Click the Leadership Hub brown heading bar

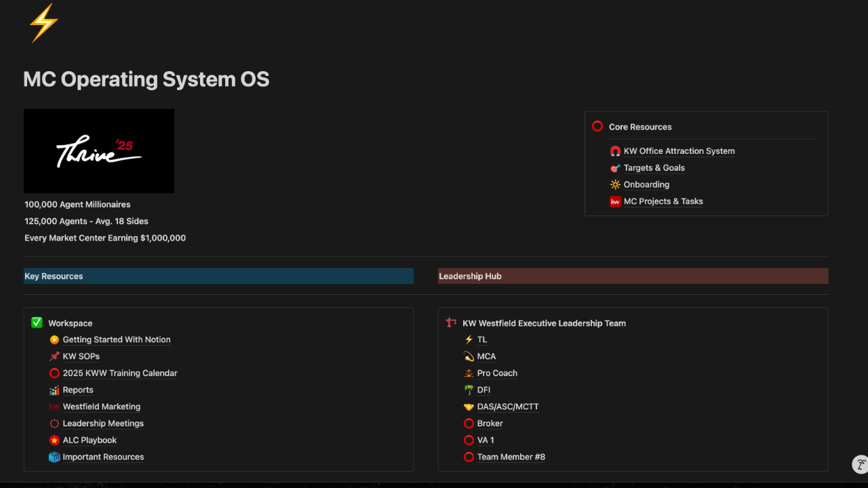click(x=633, y=276)
